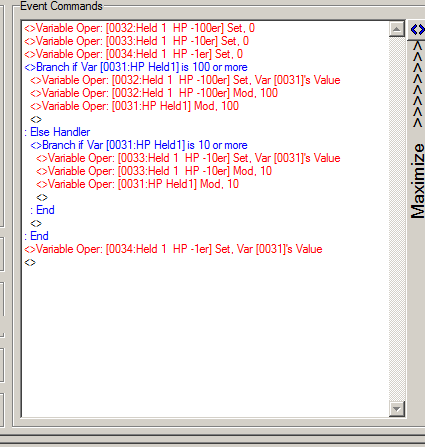Select the outer End line

coord(36,236)
